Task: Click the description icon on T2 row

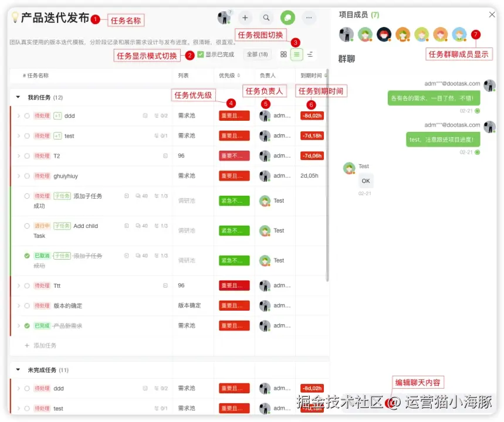Action: coord(165,156)
